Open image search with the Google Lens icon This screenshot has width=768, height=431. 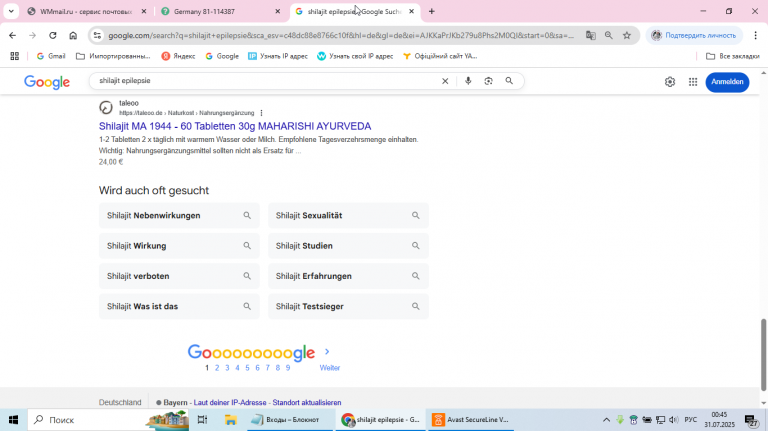[488, 81]
